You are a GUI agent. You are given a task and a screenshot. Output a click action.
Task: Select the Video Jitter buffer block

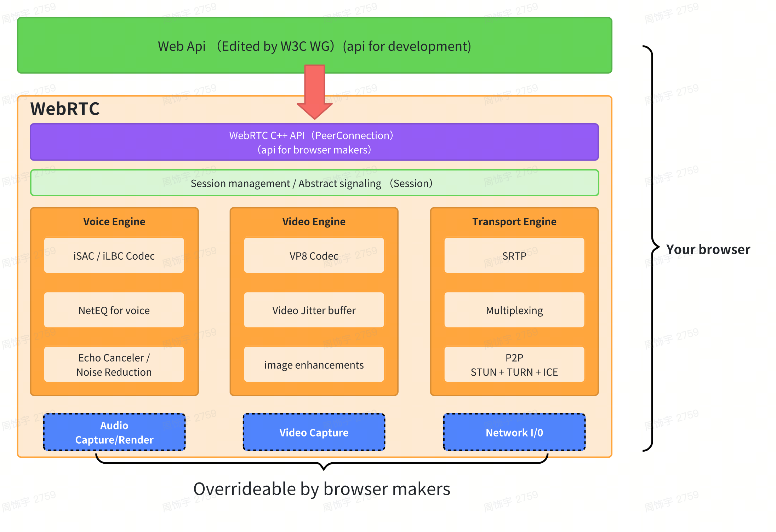[x=314, y=310]
